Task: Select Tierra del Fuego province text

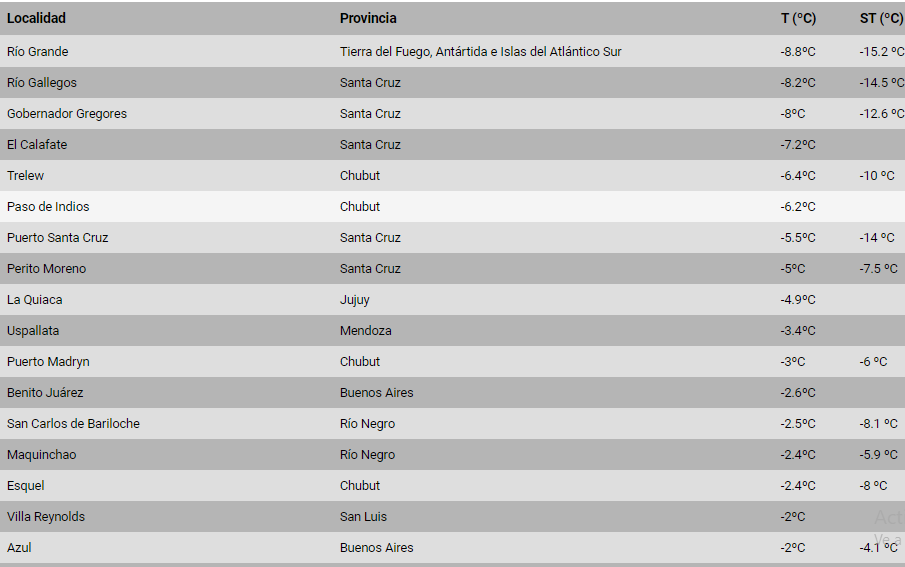Action: click(x=480, y=51)
